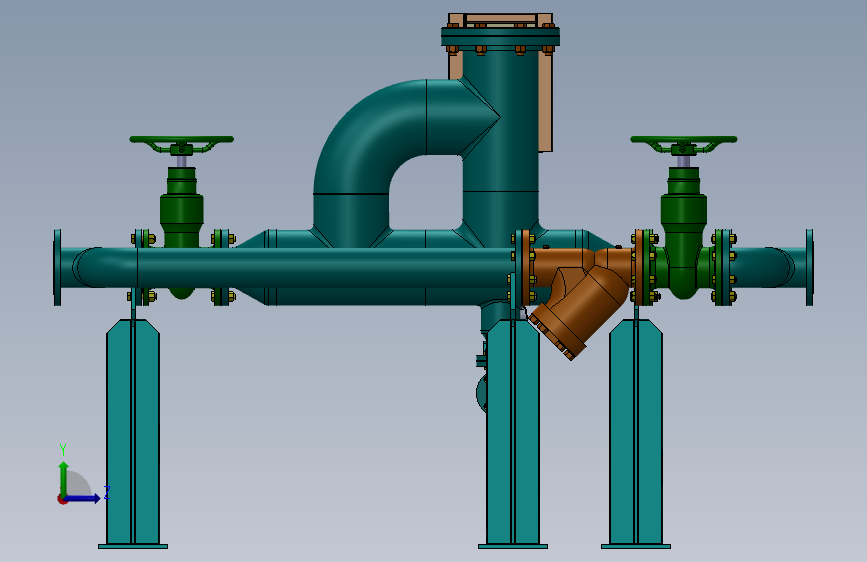Select the far right end flange

click(809, 268)
